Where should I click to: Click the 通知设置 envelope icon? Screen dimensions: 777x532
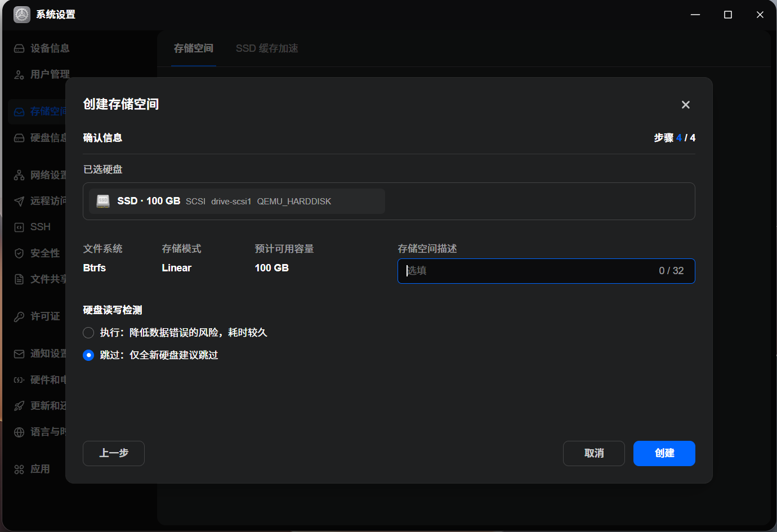click(x=19, y=354)
